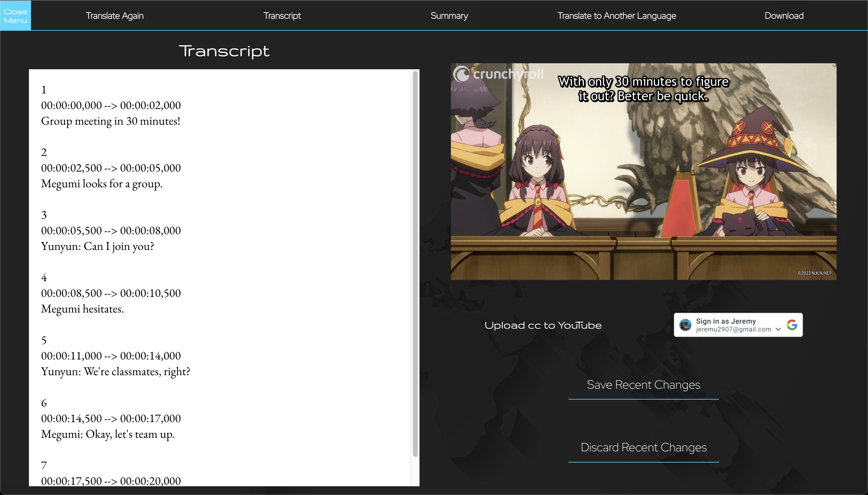This screenshot has height=495, width=868.
Task: Click line 'Yunyun: Can I join you?'
Action: [97, 246]
